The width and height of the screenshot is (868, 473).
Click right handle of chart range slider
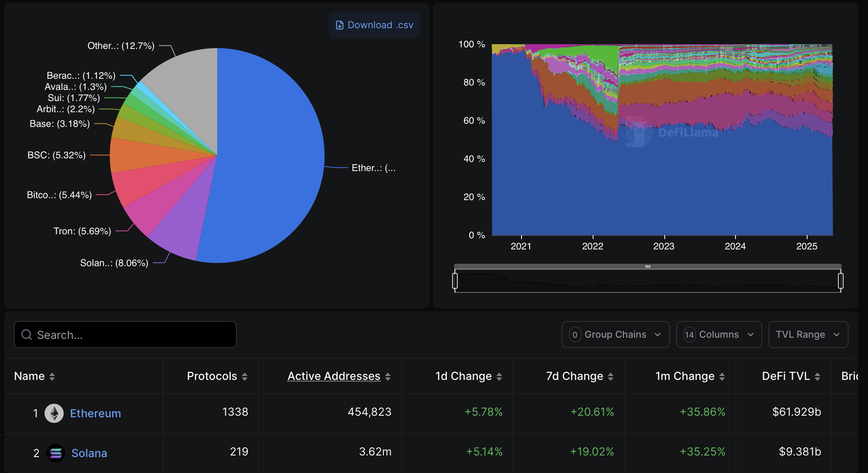click(x=841, y=281)
